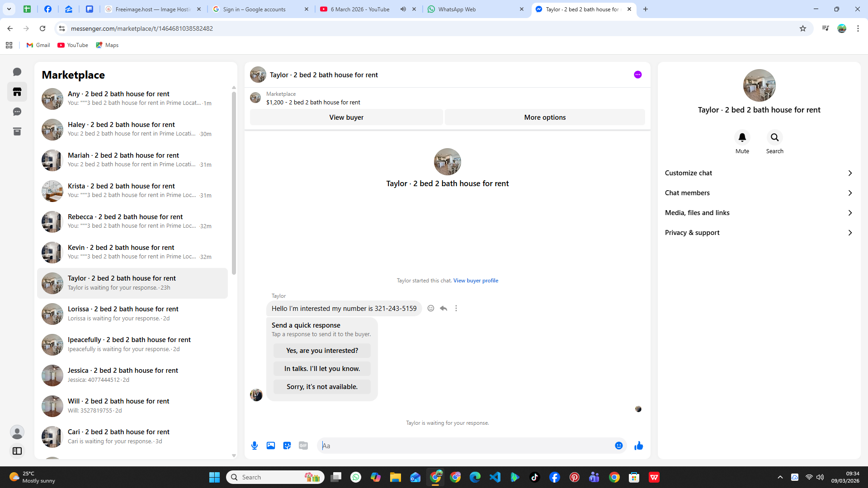Switch to the WhatsApp Web tab
The width and height of the screenshot is (868, 488).
[x=475, y=9]
